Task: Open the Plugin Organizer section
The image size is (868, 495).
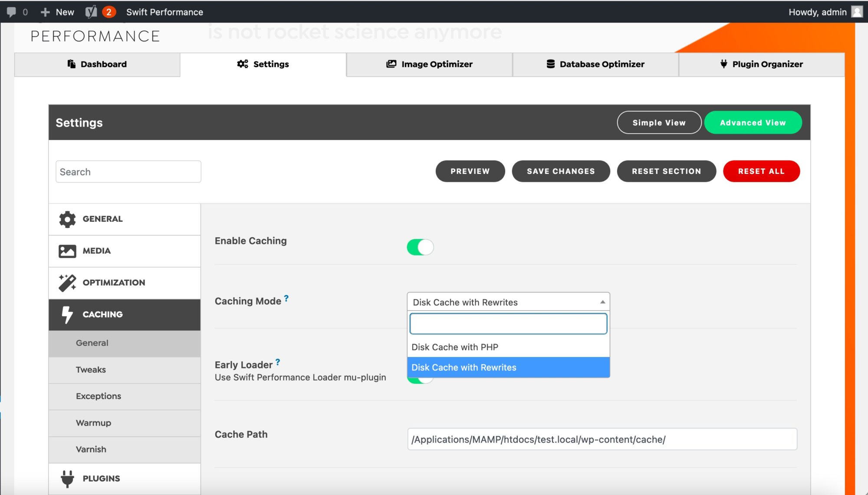Action: coord(762,64)
